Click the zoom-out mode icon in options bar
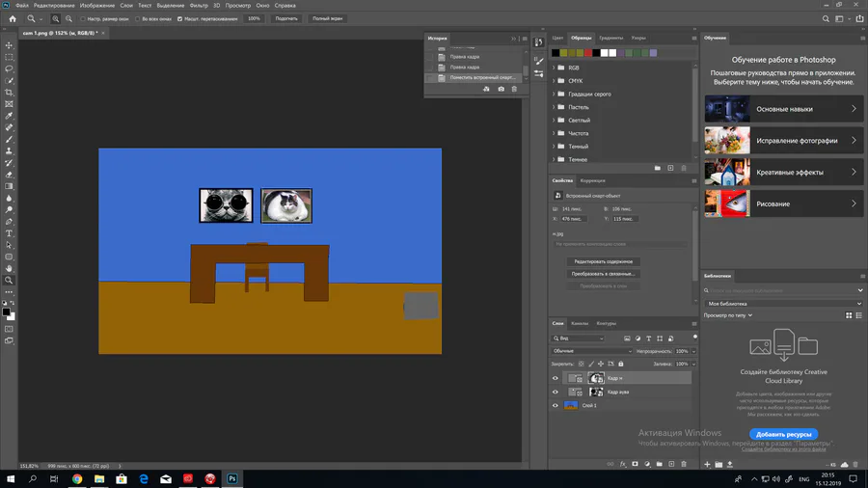This screenshot has width=868, height=488. coord(68,19)
